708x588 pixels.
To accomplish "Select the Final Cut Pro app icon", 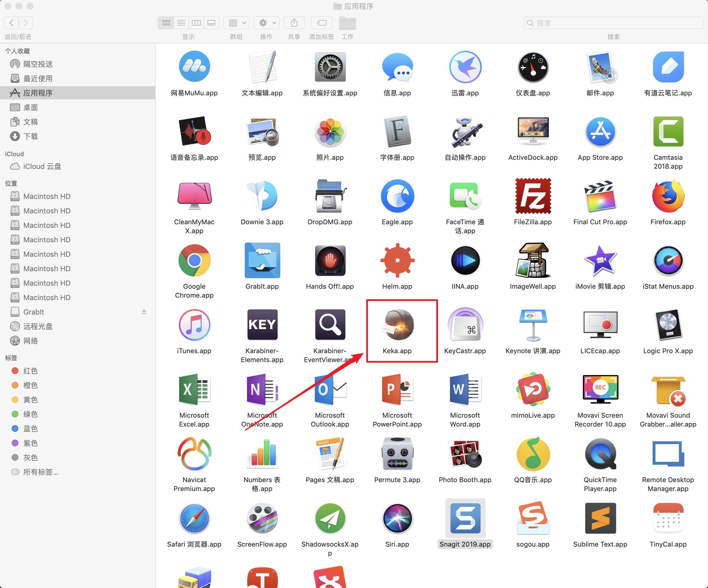I will point(600,196).
